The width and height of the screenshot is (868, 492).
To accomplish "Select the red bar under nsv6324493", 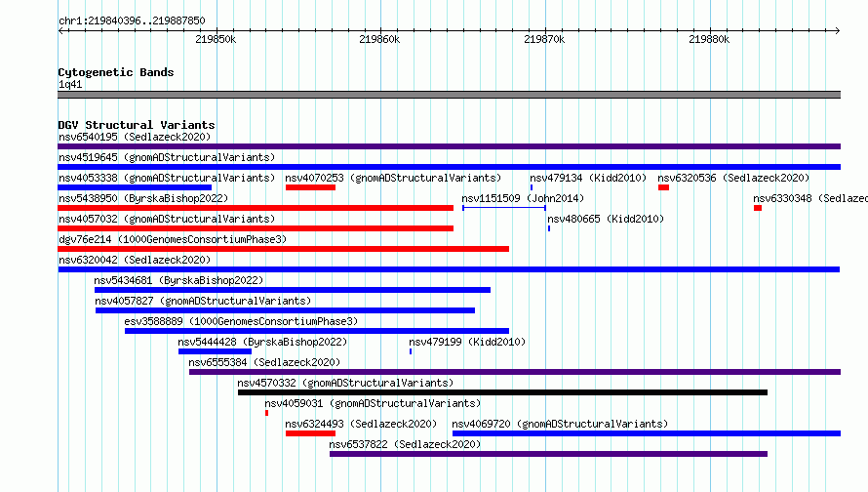I will (310, 433).
